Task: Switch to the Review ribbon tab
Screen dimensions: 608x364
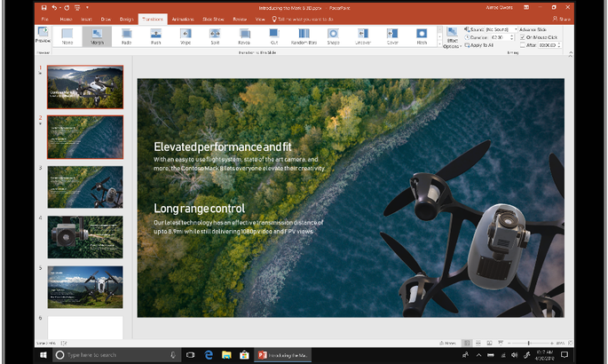Action: pyautogui.click(x=240, y=19)
